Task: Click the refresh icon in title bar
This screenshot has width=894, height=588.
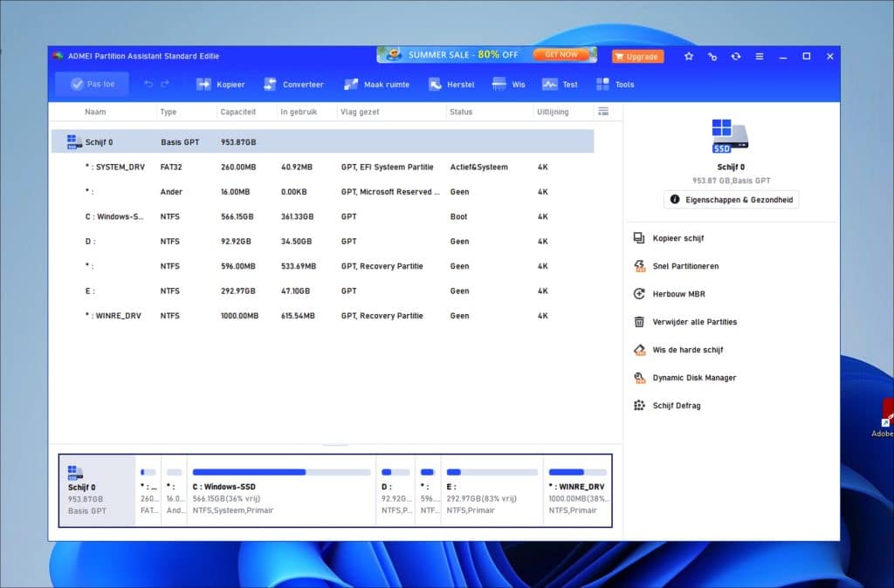Action: point(736,57)
